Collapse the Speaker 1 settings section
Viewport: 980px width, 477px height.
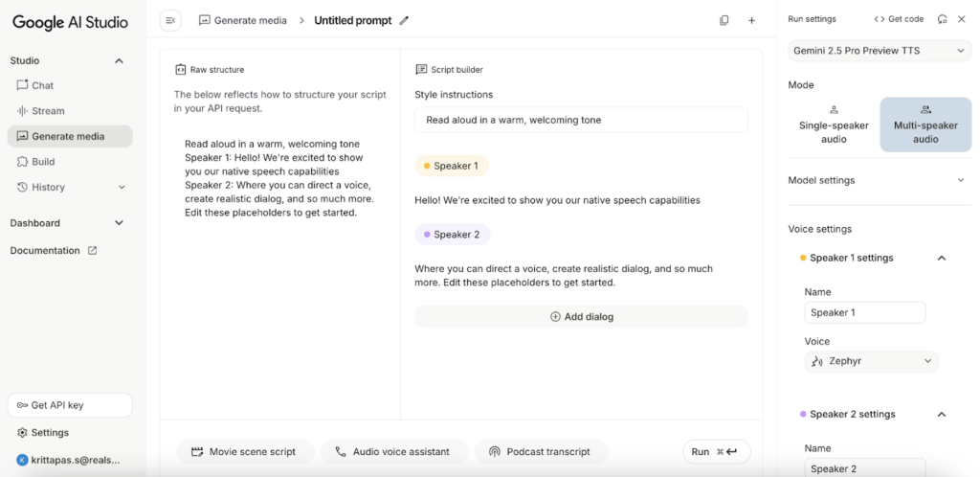[942, 258]
